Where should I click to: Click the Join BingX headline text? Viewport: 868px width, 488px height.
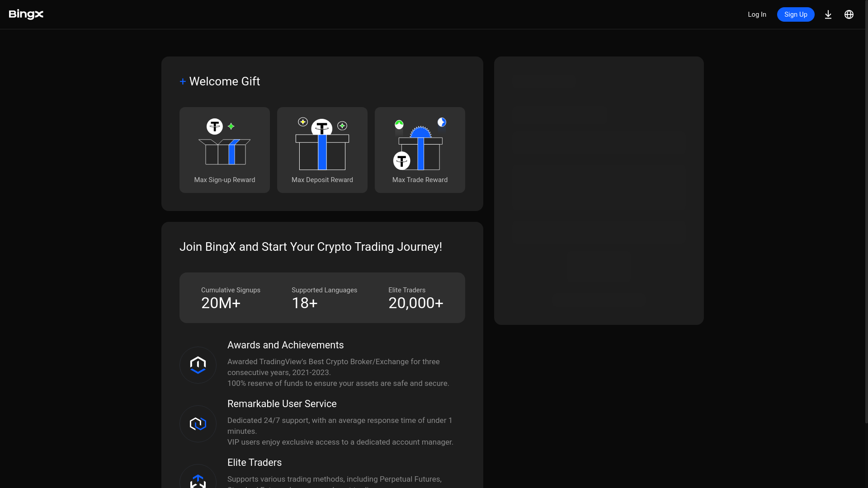(x=311, y=247)
